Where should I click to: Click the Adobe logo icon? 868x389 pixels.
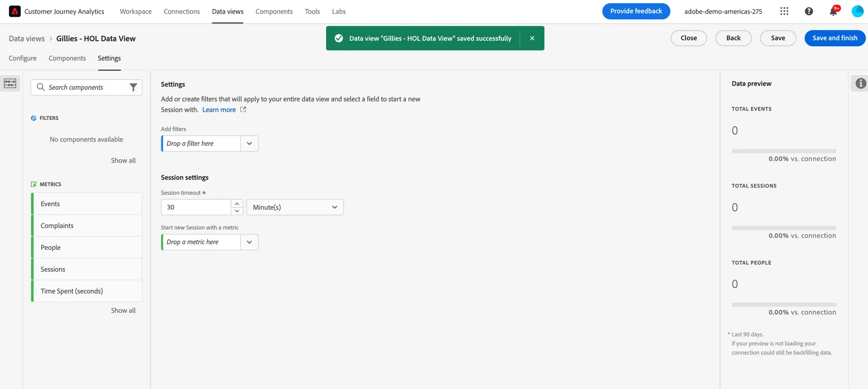(15, 11)
